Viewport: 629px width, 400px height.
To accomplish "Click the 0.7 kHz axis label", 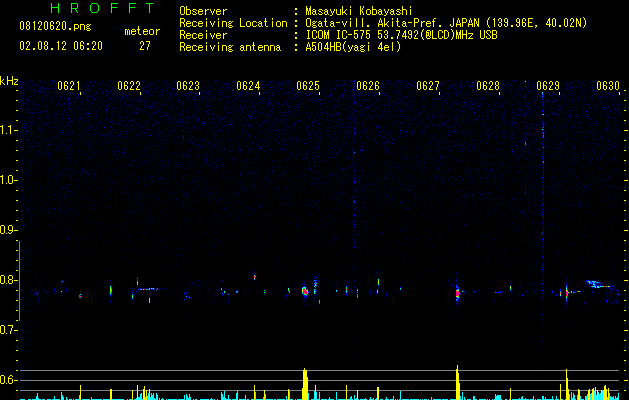I will pyautogui.click(x=8, y=330).
